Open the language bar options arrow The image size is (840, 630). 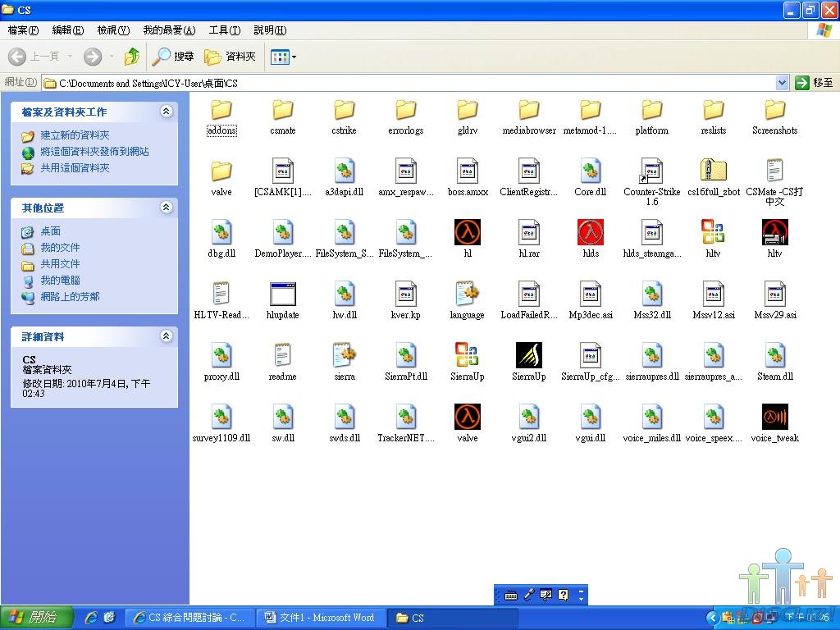point(582,598)
